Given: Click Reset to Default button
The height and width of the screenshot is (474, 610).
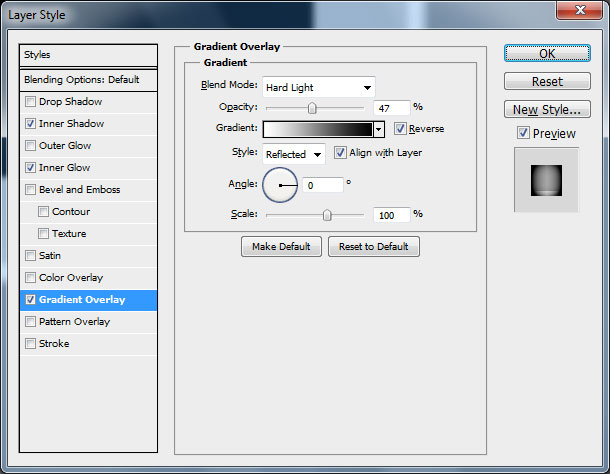Looking at the screenshot, I should [373, 247].
